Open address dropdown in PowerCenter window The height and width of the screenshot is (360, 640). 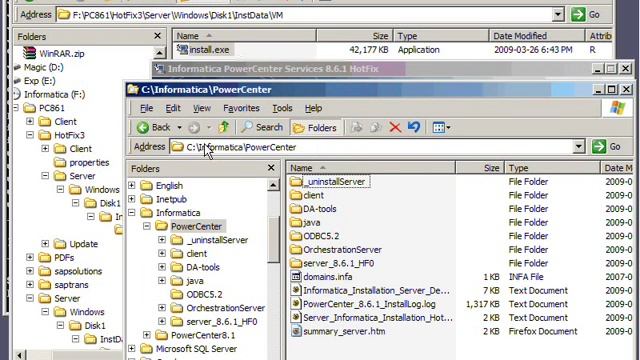pyautogui.click(x=578, y=147)
